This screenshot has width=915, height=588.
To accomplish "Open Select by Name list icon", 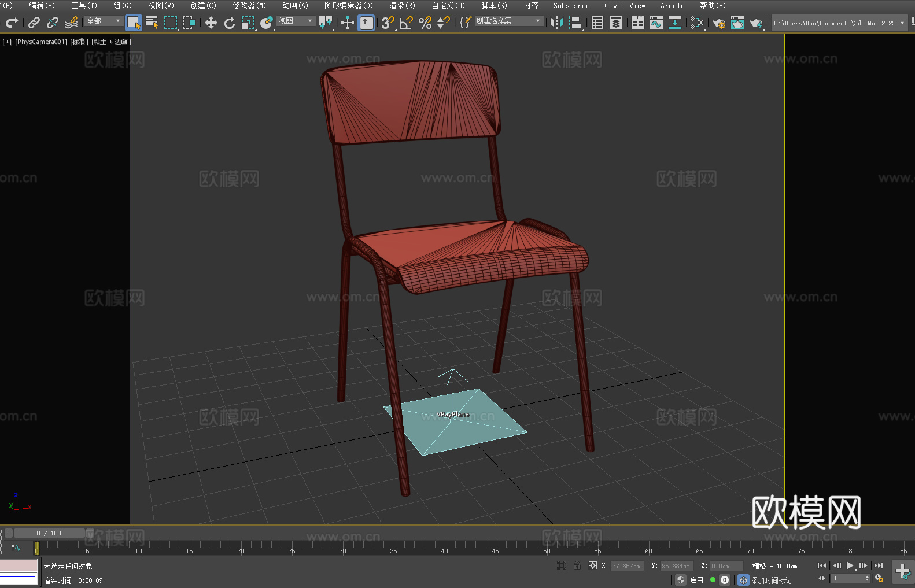I will pos(152,23).
